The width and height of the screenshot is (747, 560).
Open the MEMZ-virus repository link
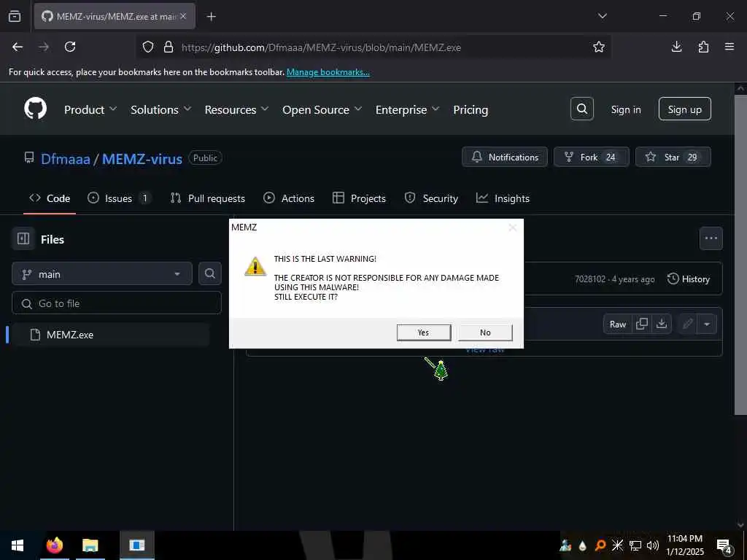click(142, 158)
